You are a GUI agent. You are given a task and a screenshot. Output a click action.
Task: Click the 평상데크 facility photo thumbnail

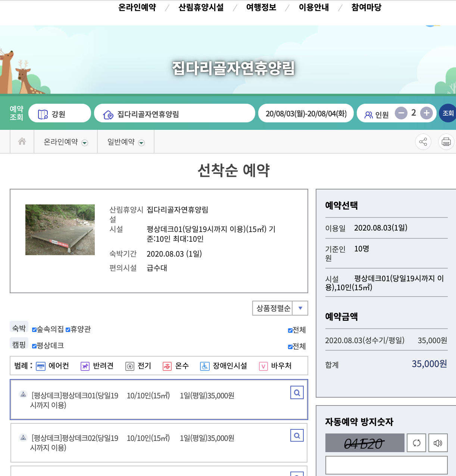[60, 230]
